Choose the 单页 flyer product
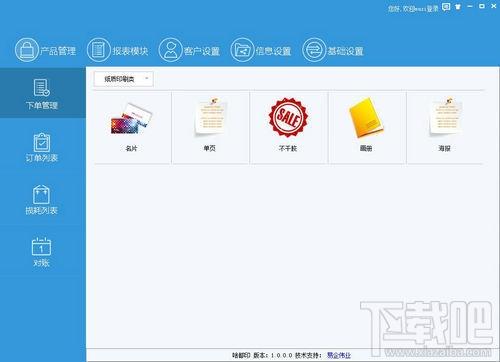The height and width of the screenshot is (362, 500). click(210, 127)
